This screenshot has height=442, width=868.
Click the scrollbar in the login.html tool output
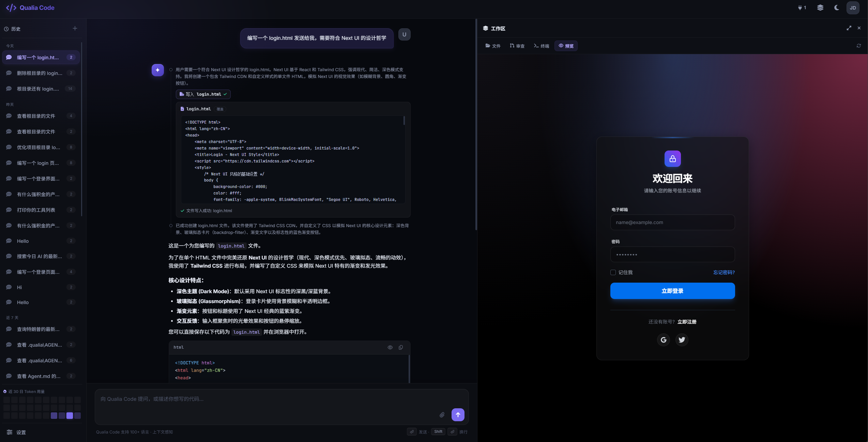pos(404,121)
